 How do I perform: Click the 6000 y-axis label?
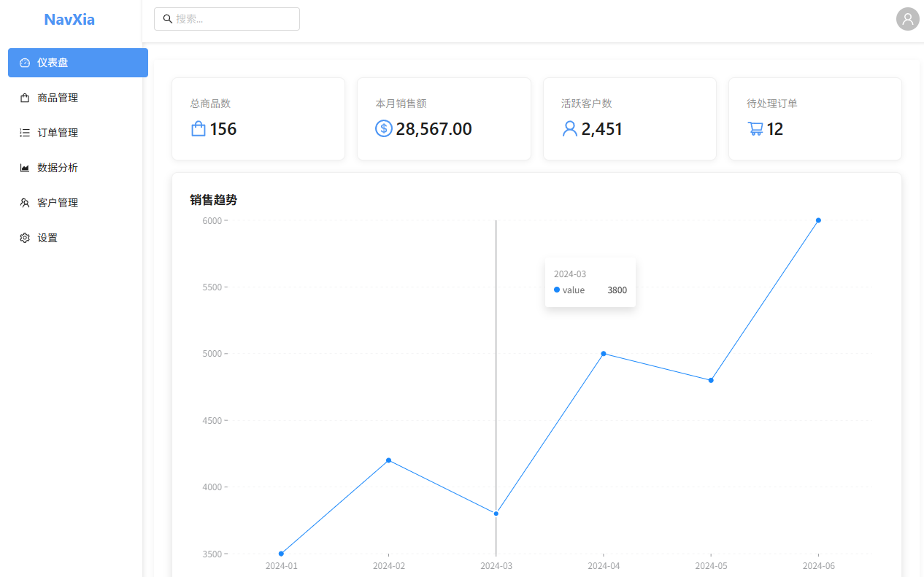212,220
